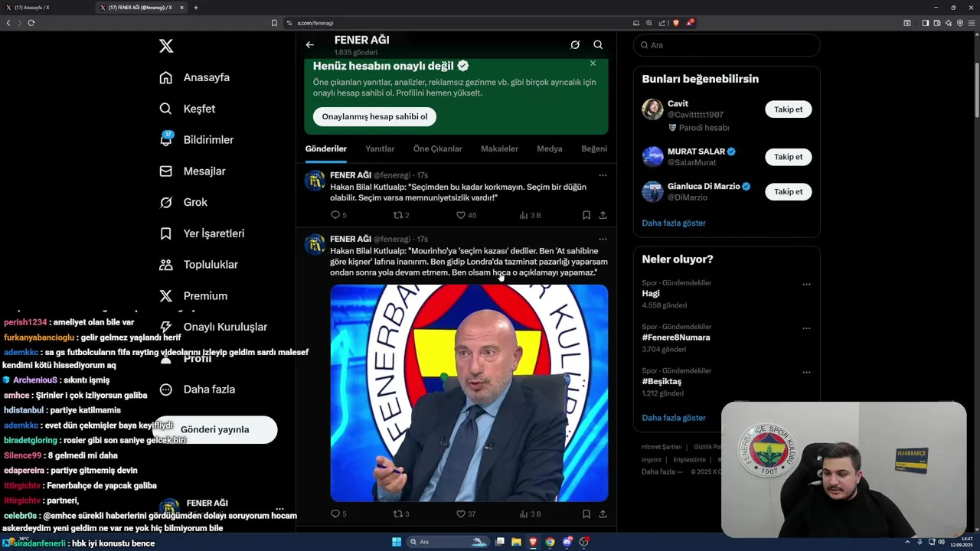The width and height of the screenshot is (980, 551).
Task: Open Topluluklar communities
Action: [x=198, y=265]
